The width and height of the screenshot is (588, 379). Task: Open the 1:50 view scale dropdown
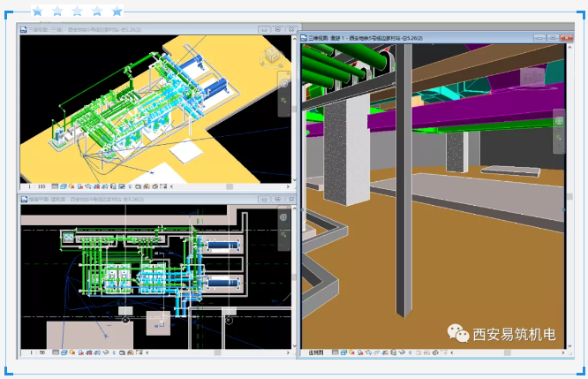37,352
